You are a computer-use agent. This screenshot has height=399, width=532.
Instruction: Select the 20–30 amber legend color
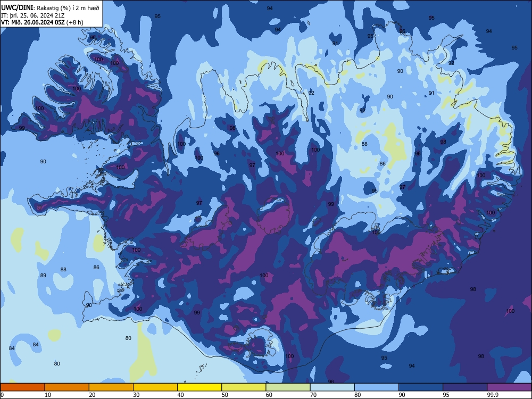111,387
